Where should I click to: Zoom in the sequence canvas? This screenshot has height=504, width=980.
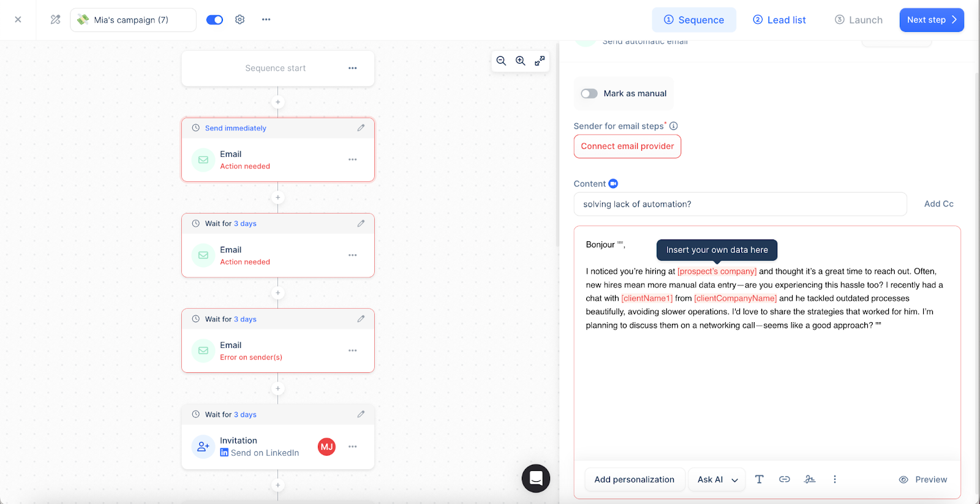click(x=520, y=61)
